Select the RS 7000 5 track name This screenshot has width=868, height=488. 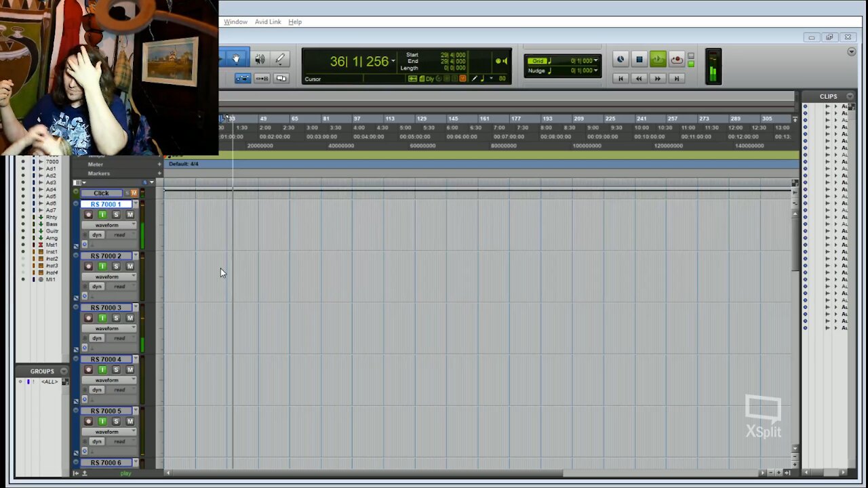(x=106, y=411)
